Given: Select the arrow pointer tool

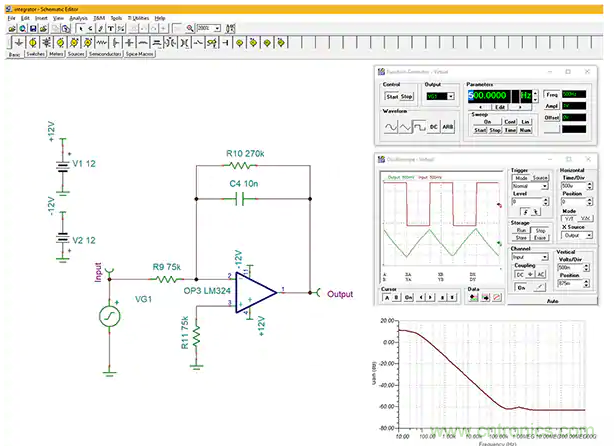Looking at the screenshot, I should tap(79, 28).
